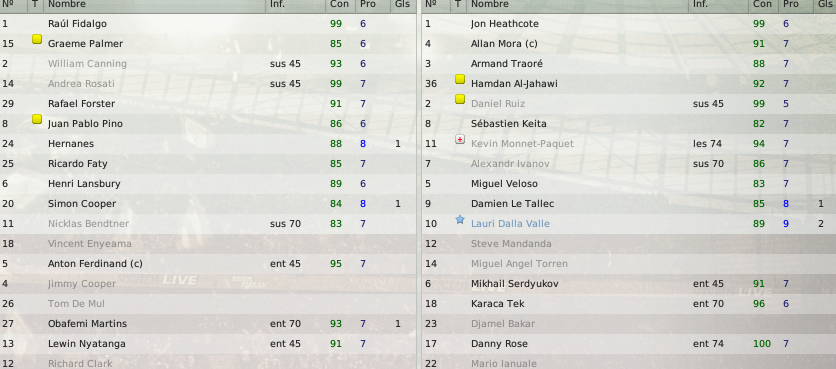Click Graeme Palmer's yellow card icon
This screenshot has width=836, height=369.
pos(37,39)
